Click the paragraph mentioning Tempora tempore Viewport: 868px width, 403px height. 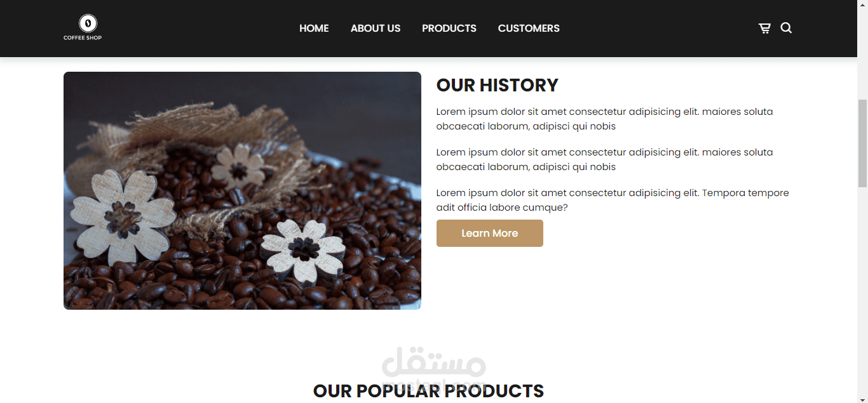(613, 200)
